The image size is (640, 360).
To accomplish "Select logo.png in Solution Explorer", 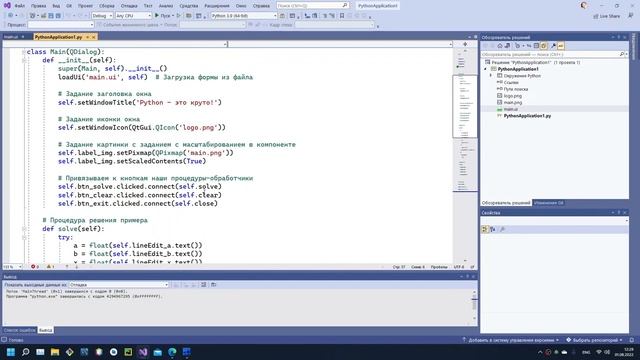I will [512, 96].
